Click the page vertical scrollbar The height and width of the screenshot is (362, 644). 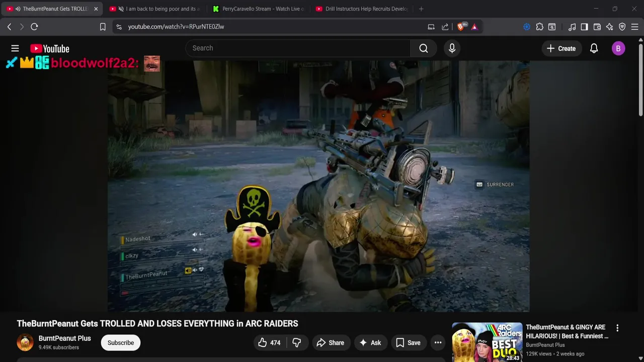pos(640,80)
